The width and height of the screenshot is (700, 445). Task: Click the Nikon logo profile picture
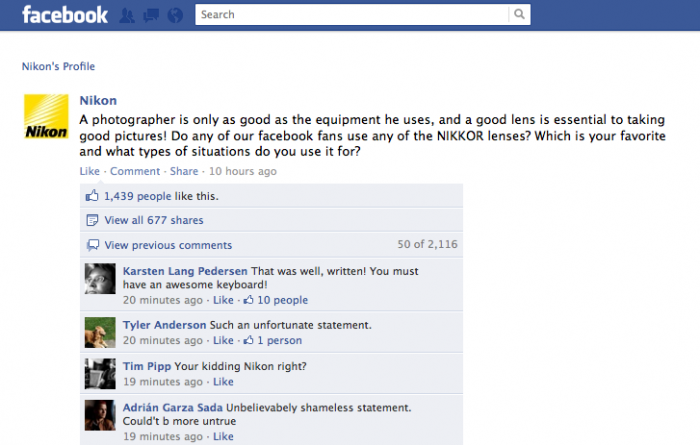pyautogui.click(x=46, y=119)
